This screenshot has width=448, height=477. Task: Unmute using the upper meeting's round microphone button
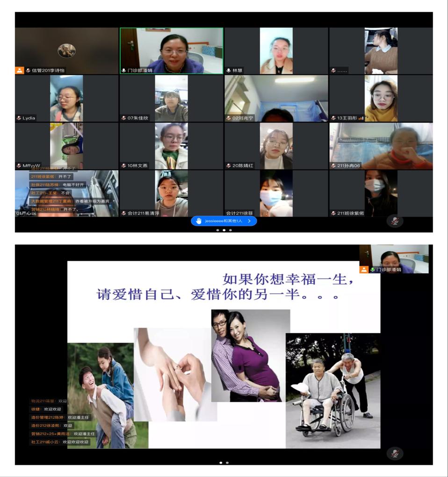(x=395, y=221)
